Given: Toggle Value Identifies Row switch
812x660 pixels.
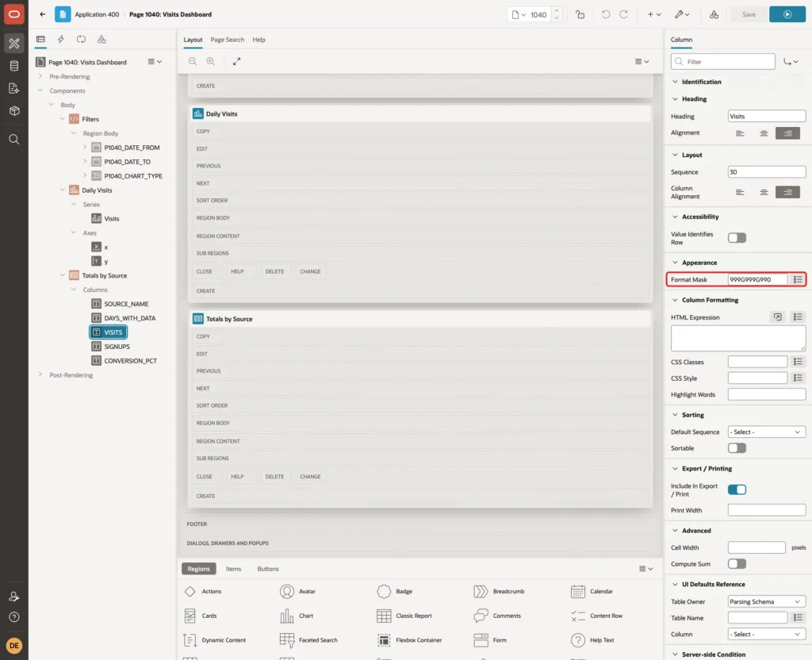Looking at the screenshot, I should click(x=737, y=238).
